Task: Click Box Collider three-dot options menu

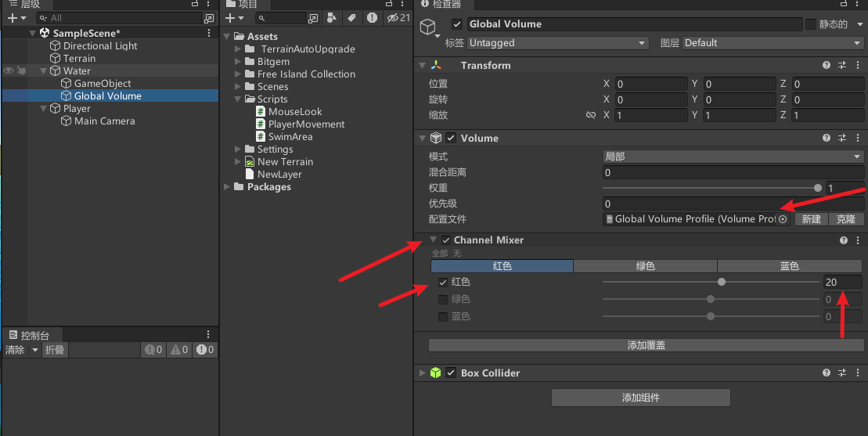Action: [x=858, y=373]
